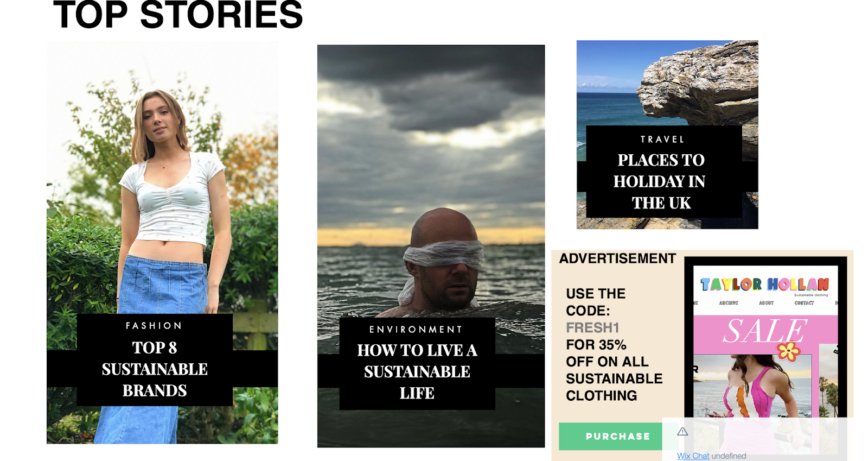Click the pink SALE banner
868x461 pixels.
[x=765, y=334]
